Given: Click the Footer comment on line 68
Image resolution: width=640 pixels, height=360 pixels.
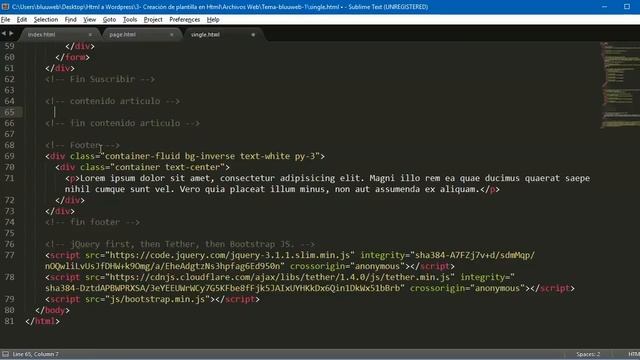Looking at the screenshot, I should tap(82, 145).
